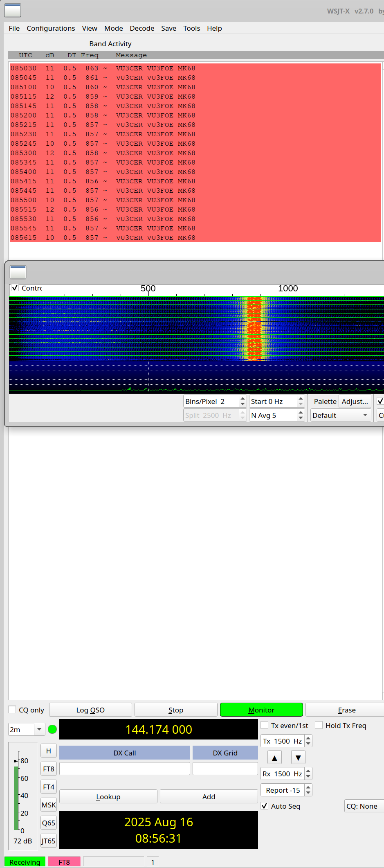
Task: Toggle Tx even/1st checkbox
Action: coord(265,725)
